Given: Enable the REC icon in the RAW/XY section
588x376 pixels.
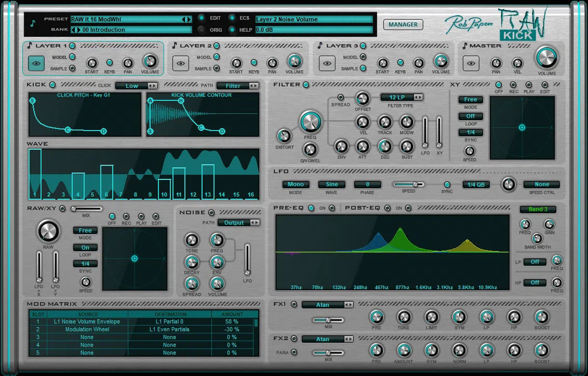Looking at the screenshot, I should click(125, 216).
